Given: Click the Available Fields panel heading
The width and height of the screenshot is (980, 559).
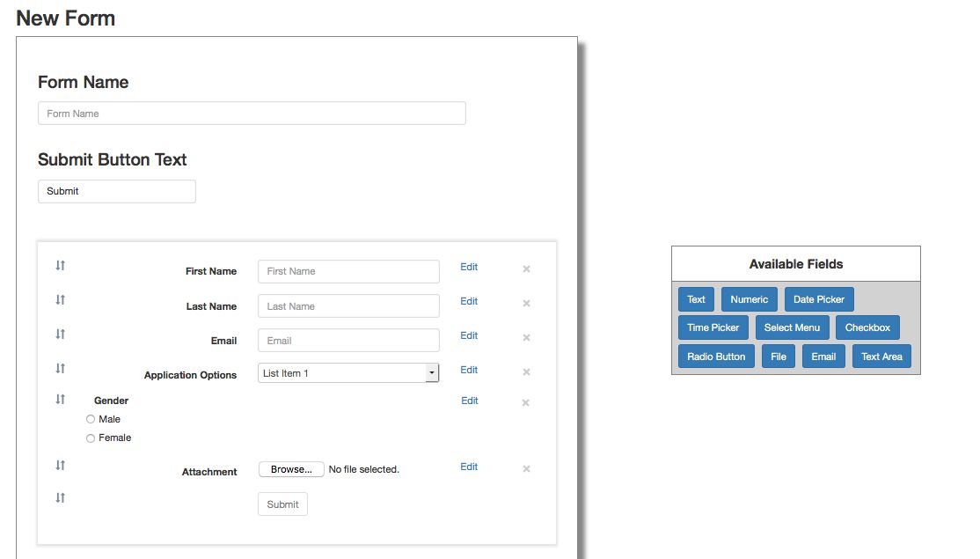Looking at the screenshot, I should click(x=796, y=264).
